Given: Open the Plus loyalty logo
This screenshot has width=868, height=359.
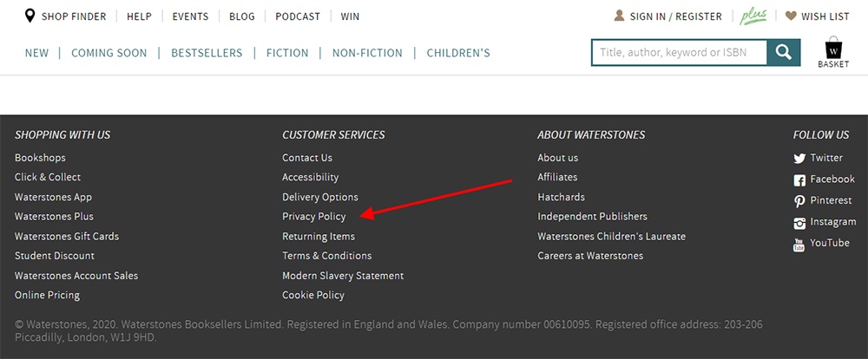Looking at the screenshot, I should coord(753,16).
